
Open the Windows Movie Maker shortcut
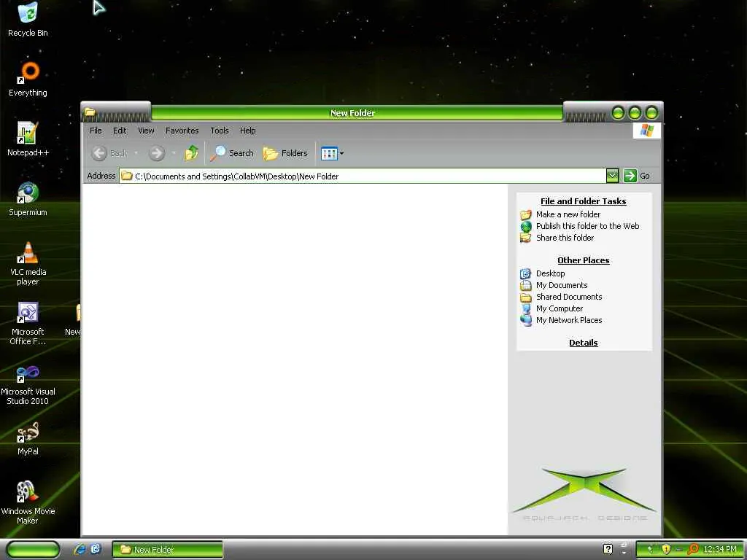click(28, 502)
